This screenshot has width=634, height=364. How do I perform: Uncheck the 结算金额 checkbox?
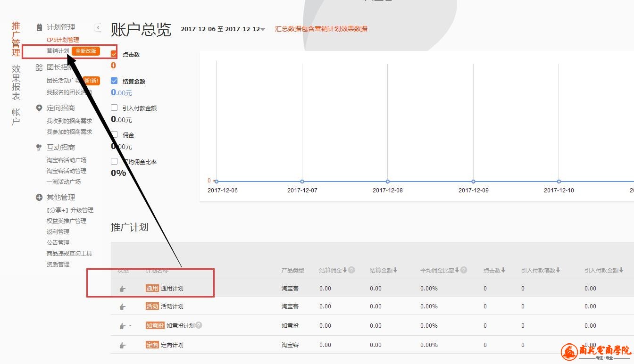114,81
